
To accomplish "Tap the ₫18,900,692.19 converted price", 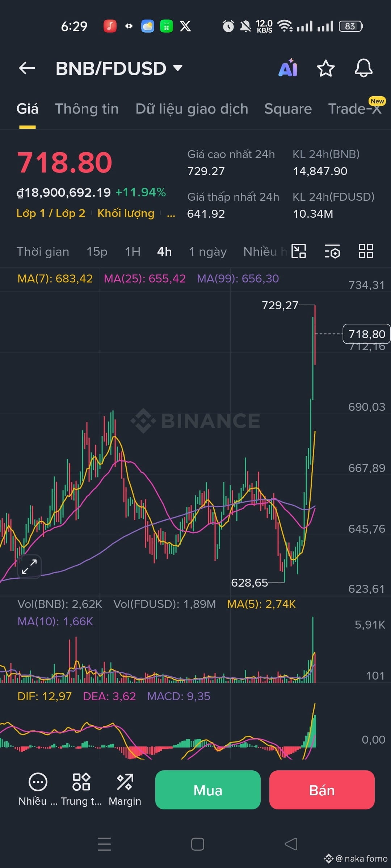I will click(64, 192).
